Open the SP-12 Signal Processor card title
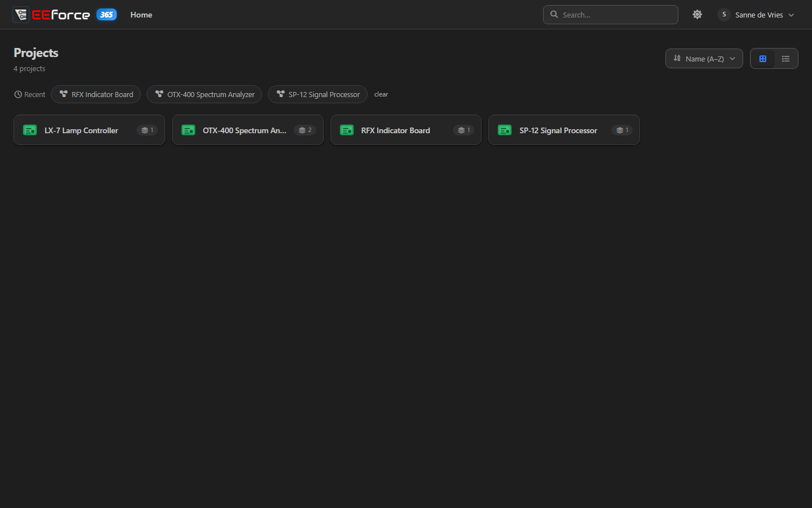Screen dimensions: 812x508 coord(558,130)
